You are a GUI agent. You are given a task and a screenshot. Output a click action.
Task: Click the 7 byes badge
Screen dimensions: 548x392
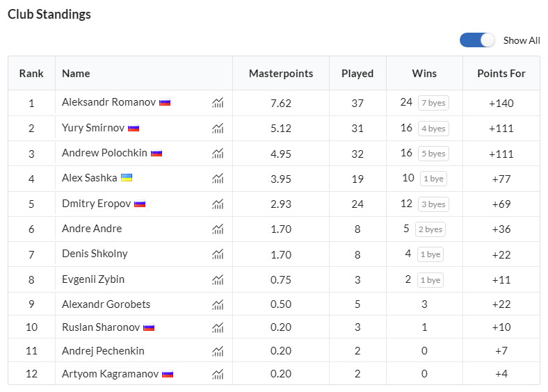pos(433,103)
